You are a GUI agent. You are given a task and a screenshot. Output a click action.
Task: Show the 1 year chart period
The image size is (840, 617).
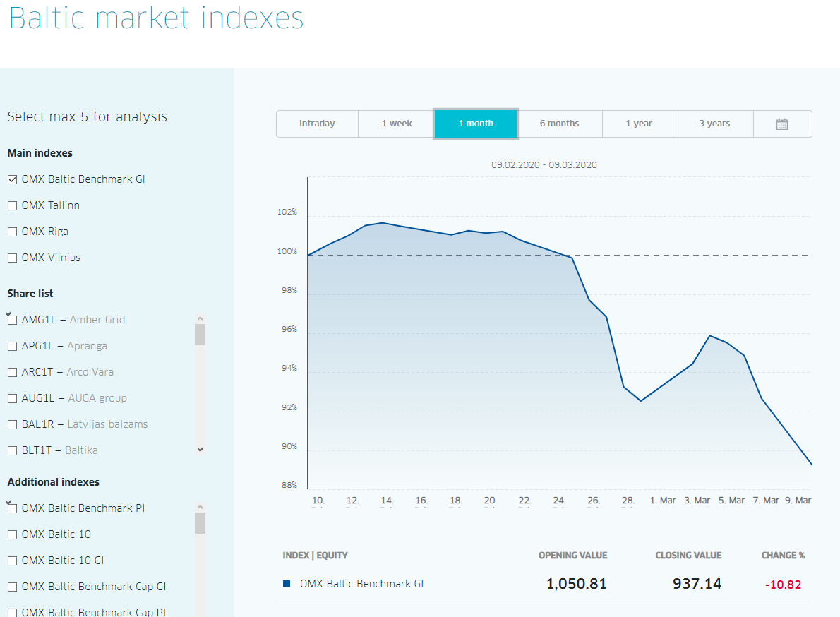tap(639, 124)
